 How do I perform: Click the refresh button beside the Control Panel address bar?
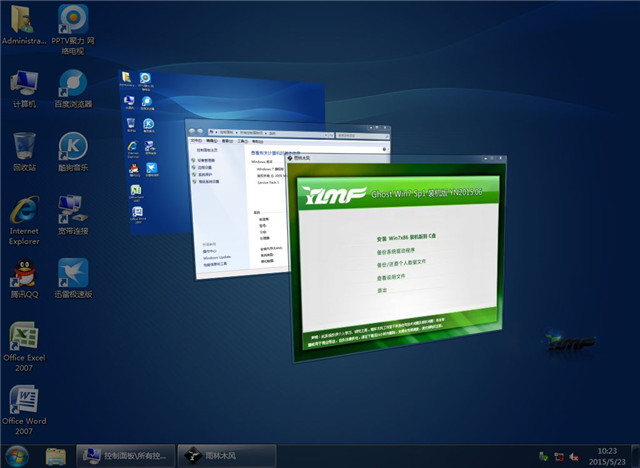pyautogui.click(x=332, y=135)
